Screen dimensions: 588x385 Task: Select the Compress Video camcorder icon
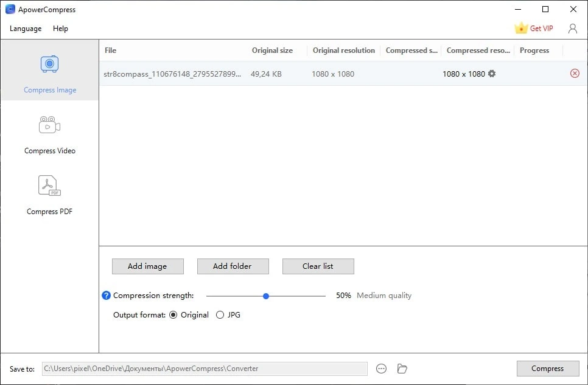coord(49,125)
